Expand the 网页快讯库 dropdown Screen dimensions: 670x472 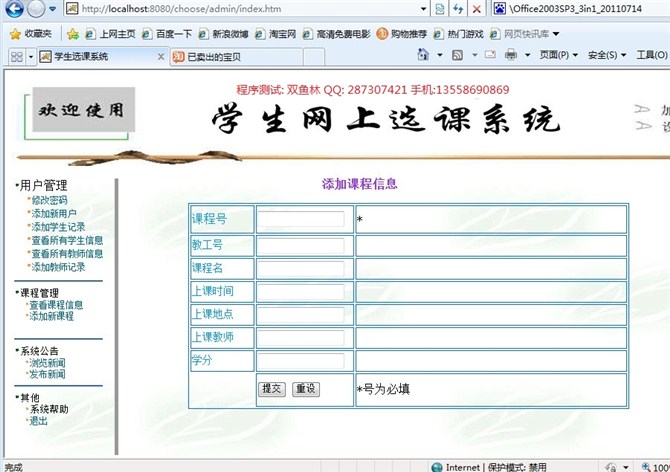[556, 34]
